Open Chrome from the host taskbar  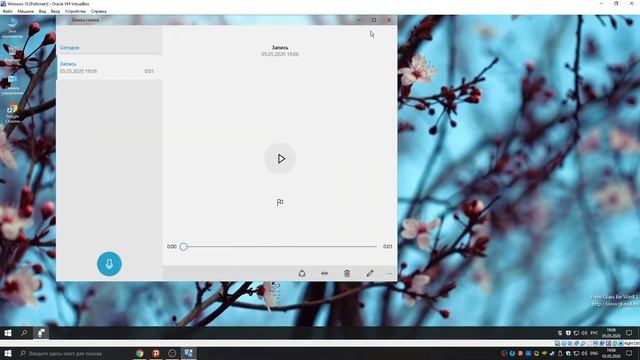click(x=140, y=353)
